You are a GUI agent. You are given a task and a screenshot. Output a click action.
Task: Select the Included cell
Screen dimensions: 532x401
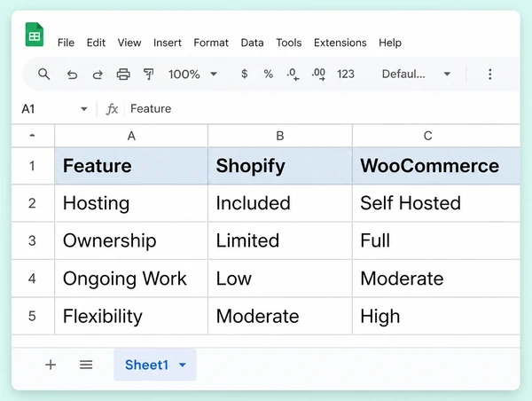point(280,203)
